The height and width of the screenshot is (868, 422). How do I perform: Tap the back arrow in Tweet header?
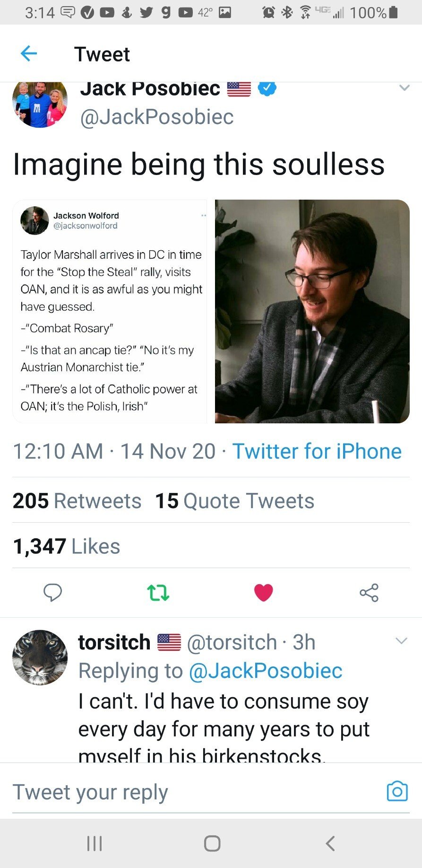point(29,53)
